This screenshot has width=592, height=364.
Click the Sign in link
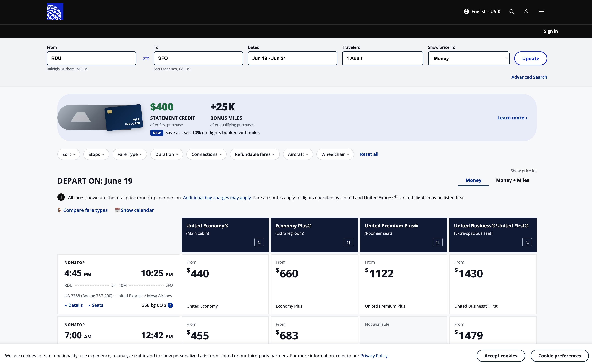[x=551, y=31]
